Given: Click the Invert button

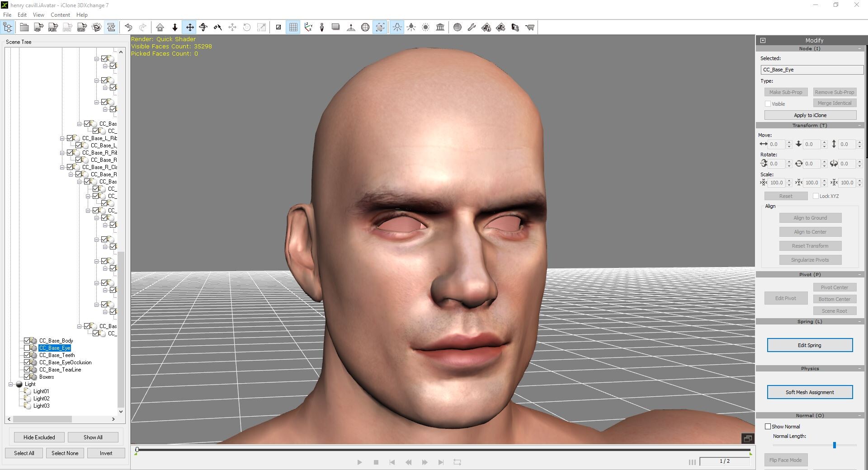Looking at the screenshot, I should (106, 453).
